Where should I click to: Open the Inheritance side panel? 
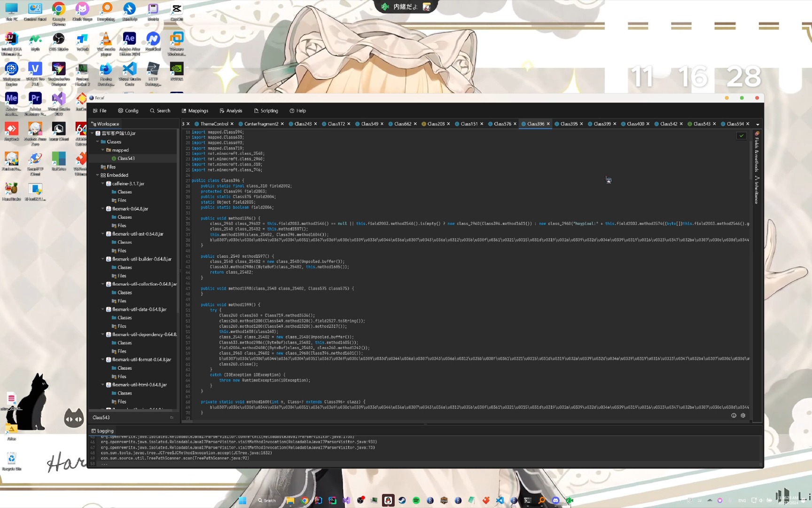click(757, 190)
